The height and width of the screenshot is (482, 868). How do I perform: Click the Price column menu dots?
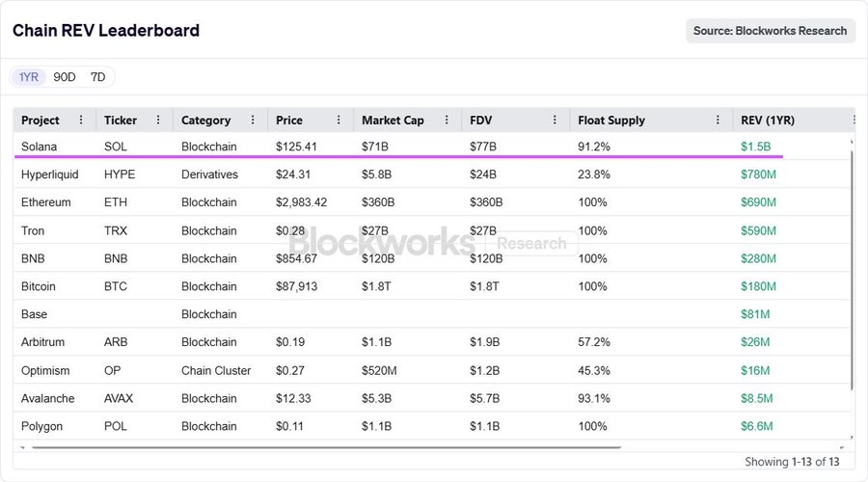coord(339,120)
